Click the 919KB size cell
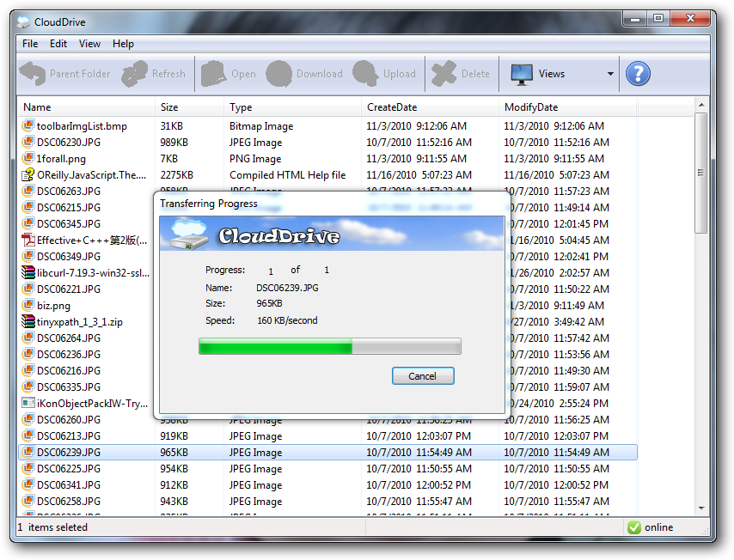Viewport: 734px width, 560px height. pos(174,436)
